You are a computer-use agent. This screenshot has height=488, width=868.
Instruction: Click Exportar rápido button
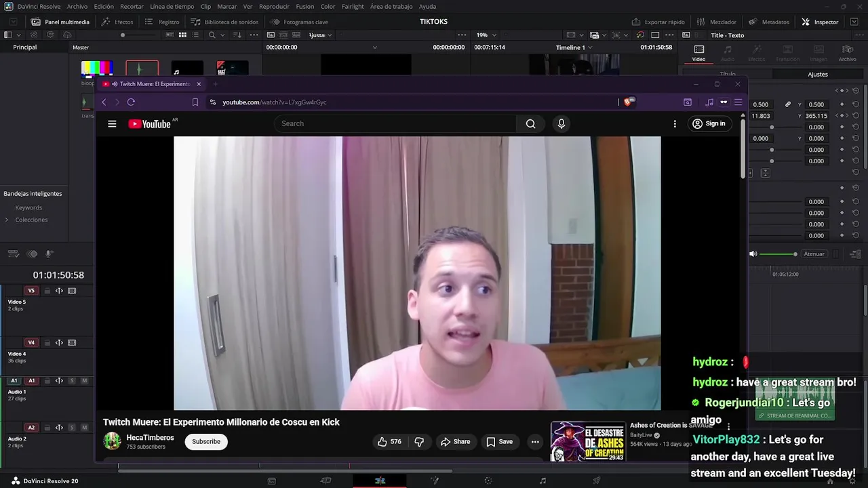658,22
